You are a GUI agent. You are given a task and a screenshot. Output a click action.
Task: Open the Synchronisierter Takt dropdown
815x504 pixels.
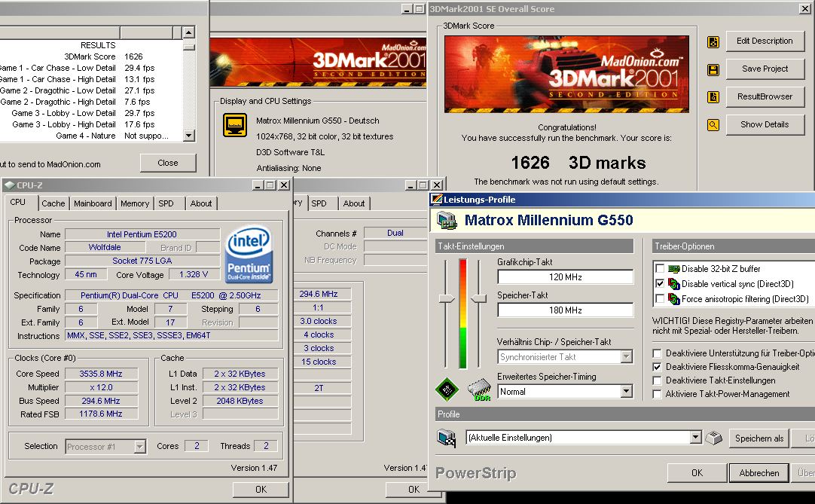[627, 357]
